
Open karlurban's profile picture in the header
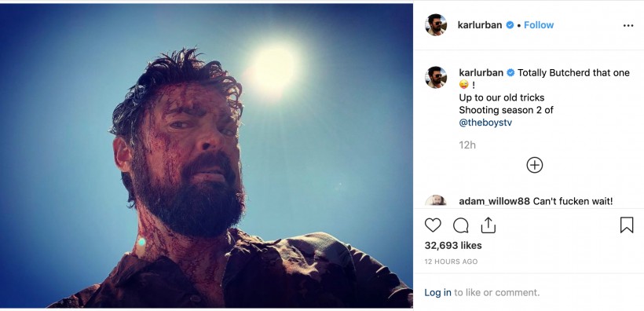tap(436, 25)
